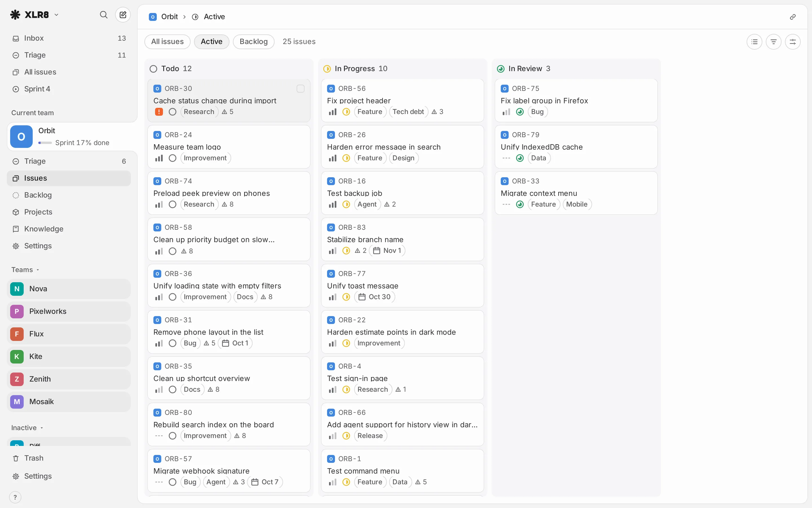Click the Flux team avatar icon
Image resolution: width=812 pixels, height=508 pixels.
(x=17, y=334)
